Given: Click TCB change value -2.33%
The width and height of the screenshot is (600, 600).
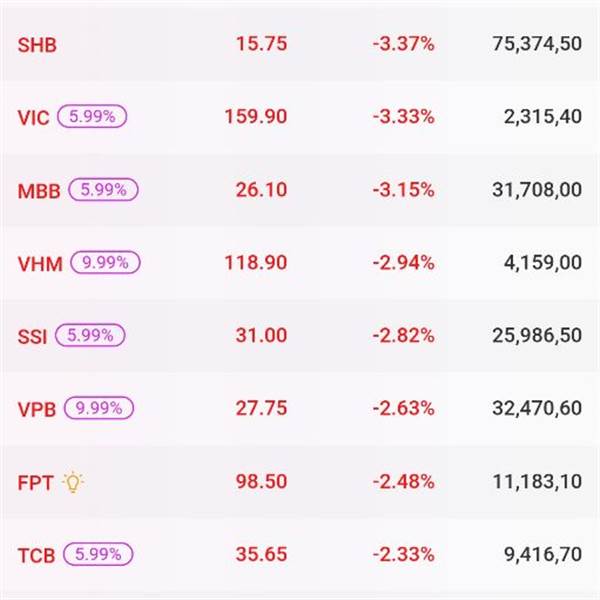Looking at the screenshot, I should [x=403, y=554].
